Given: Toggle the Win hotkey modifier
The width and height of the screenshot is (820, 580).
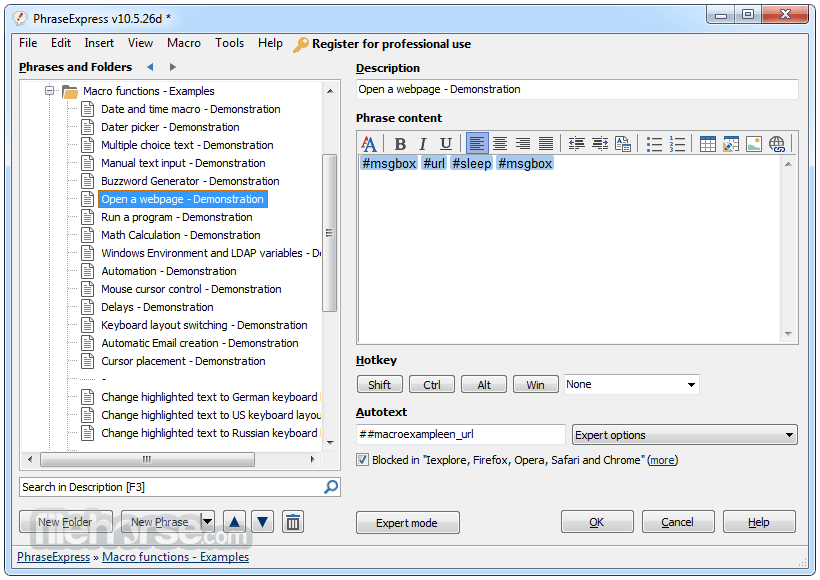Looking at the screenshot, I should click(x=536, y=385).
